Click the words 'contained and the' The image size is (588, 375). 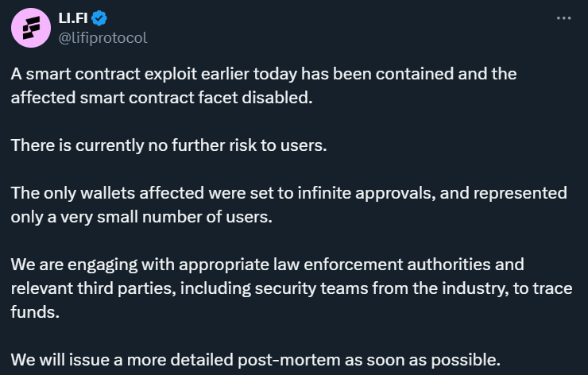click(447, 74)
